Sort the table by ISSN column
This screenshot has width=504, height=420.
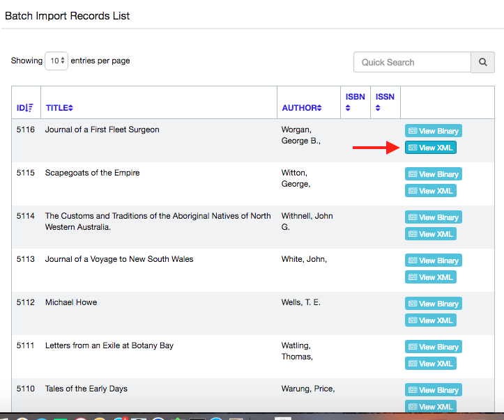(x=385, y=102)
